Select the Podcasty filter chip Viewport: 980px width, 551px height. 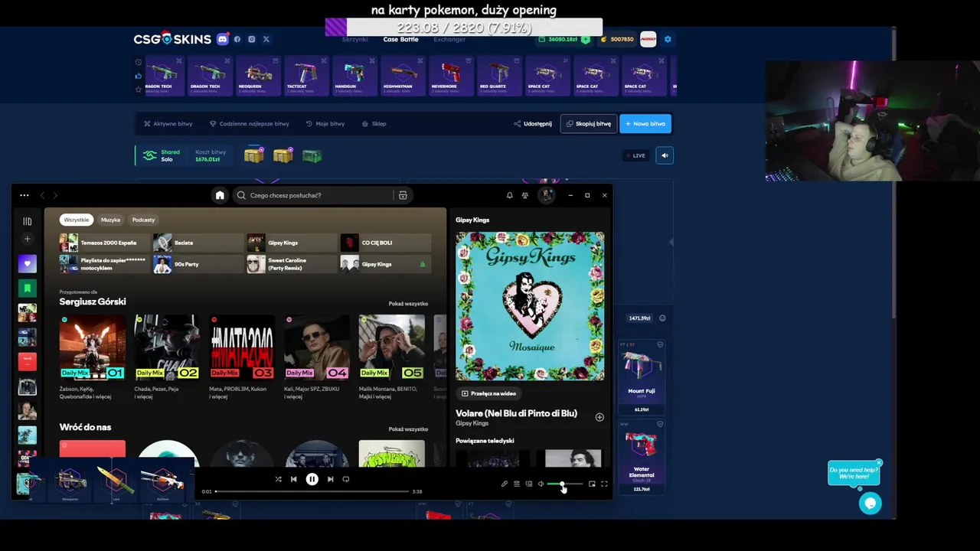(x=143, y=220)
